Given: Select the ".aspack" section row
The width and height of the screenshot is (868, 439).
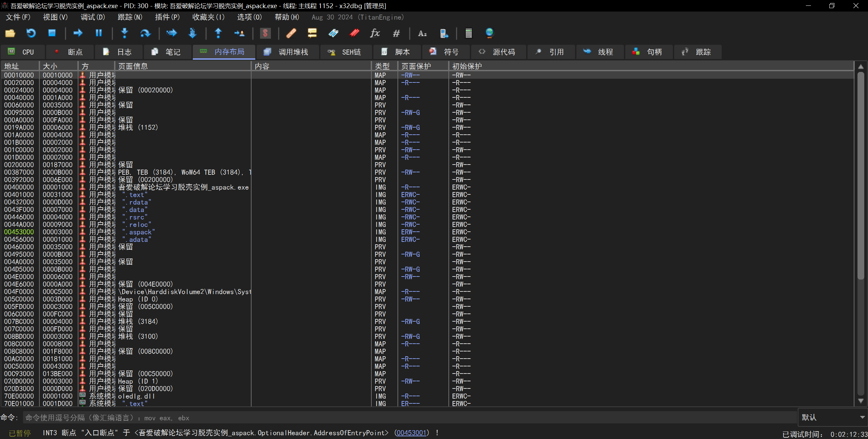Looking at the screenshot, I should click(x=138, y=232).
